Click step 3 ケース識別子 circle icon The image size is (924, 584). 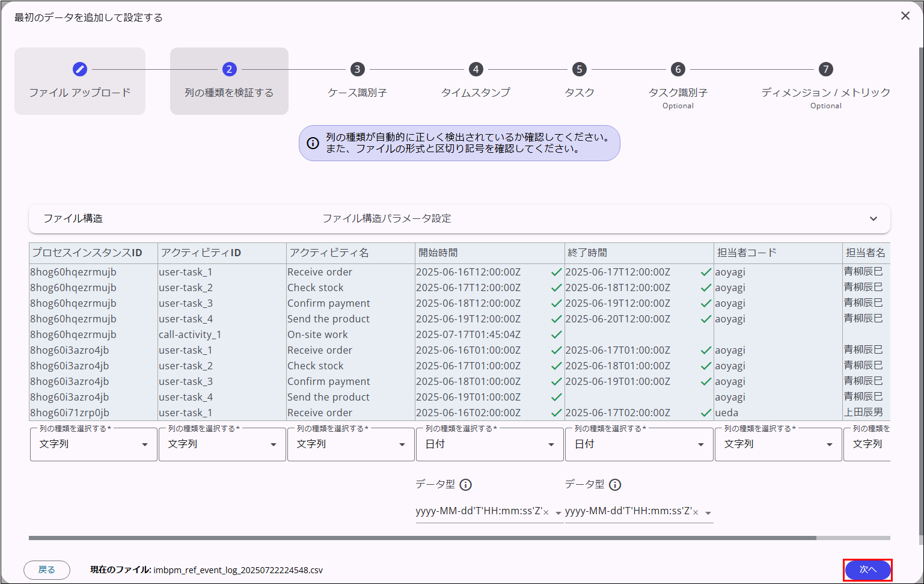pos(357,69)
